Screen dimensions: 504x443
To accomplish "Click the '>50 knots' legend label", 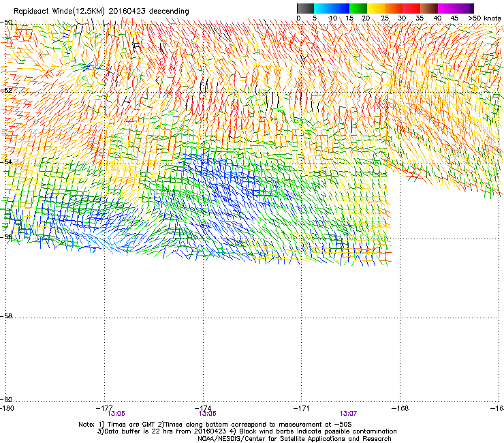I will [484, 18].
